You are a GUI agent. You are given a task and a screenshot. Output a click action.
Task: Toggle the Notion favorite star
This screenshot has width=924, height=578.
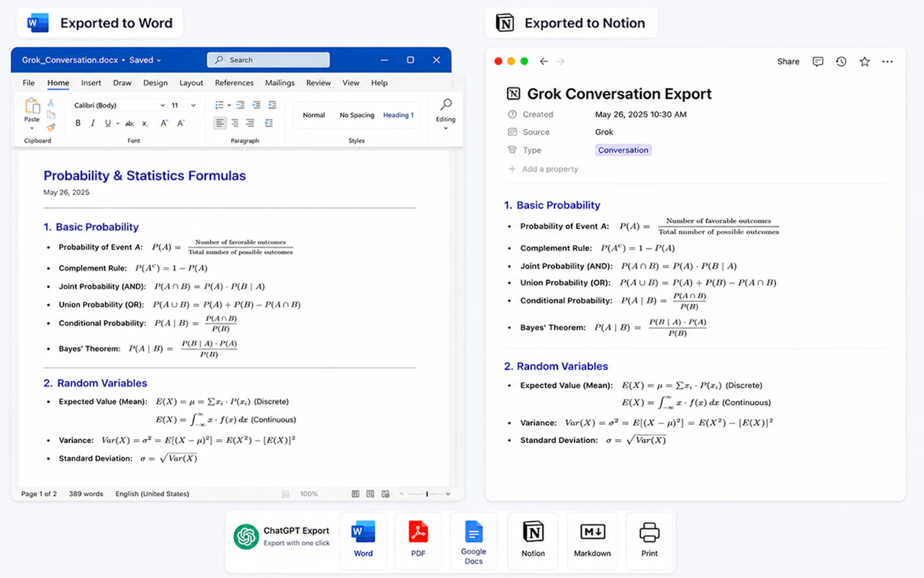[865, 61]
